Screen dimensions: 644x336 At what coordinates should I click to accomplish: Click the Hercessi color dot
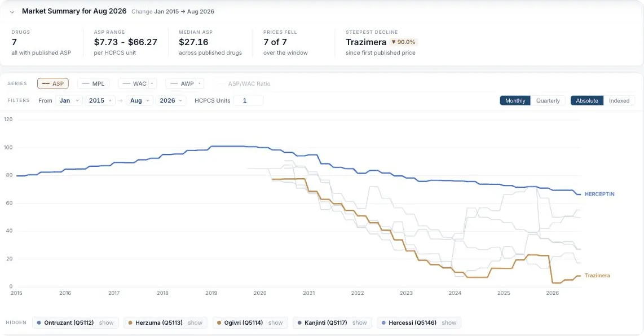pos(383,323)
